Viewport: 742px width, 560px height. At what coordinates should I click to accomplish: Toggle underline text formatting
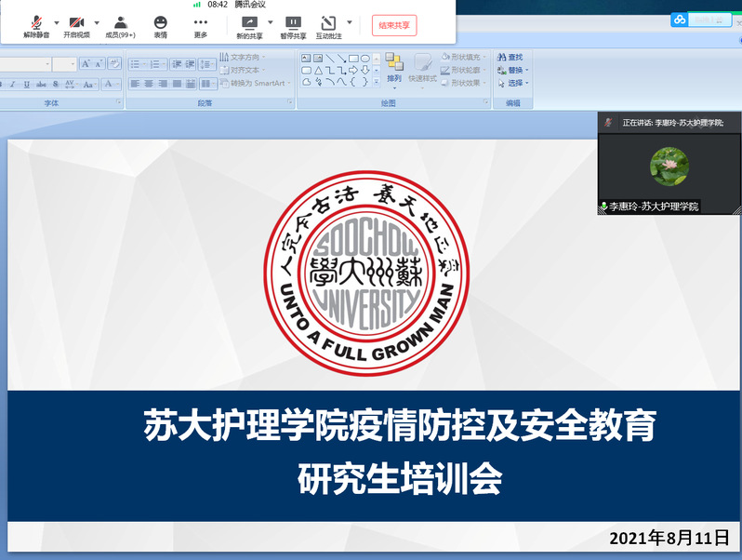coord(28,85)
